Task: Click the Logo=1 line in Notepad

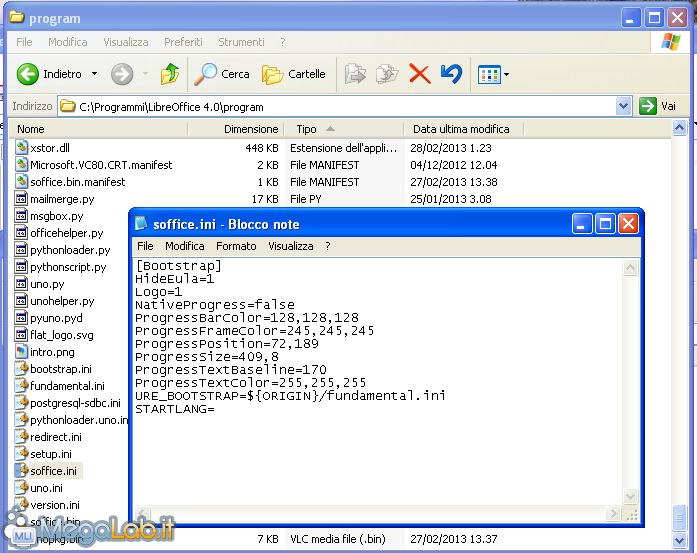Action: tap(158, 292)
